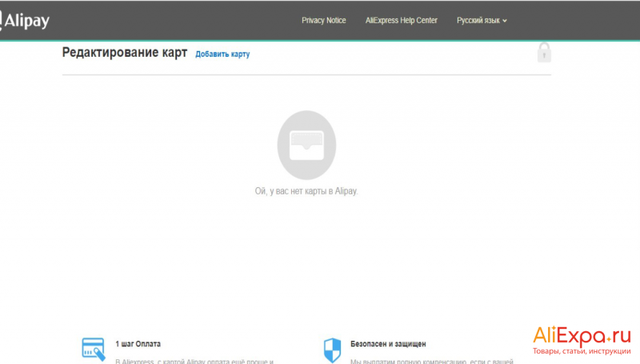The height and width of the screenshot is (364, 640).
Task: Click the partial Alipay emblem at far left edge
Action: click(x=1, y=21)
